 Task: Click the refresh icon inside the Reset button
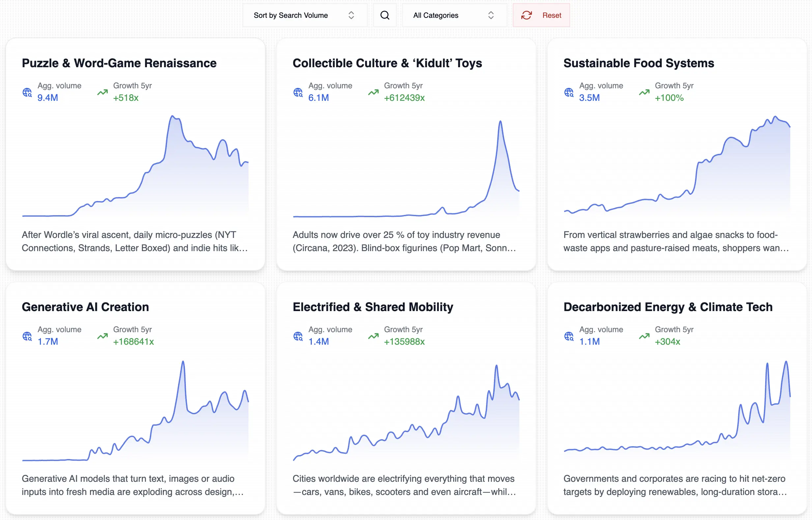[x=527, y=15]
